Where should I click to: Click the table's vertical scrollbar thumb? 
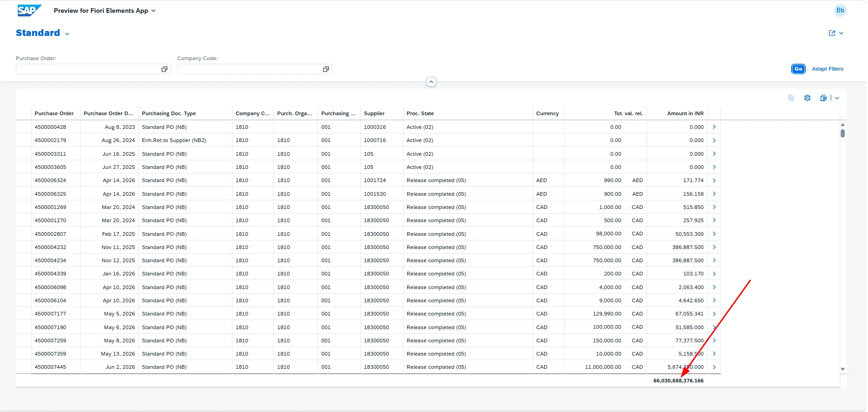tap(843, 133)
